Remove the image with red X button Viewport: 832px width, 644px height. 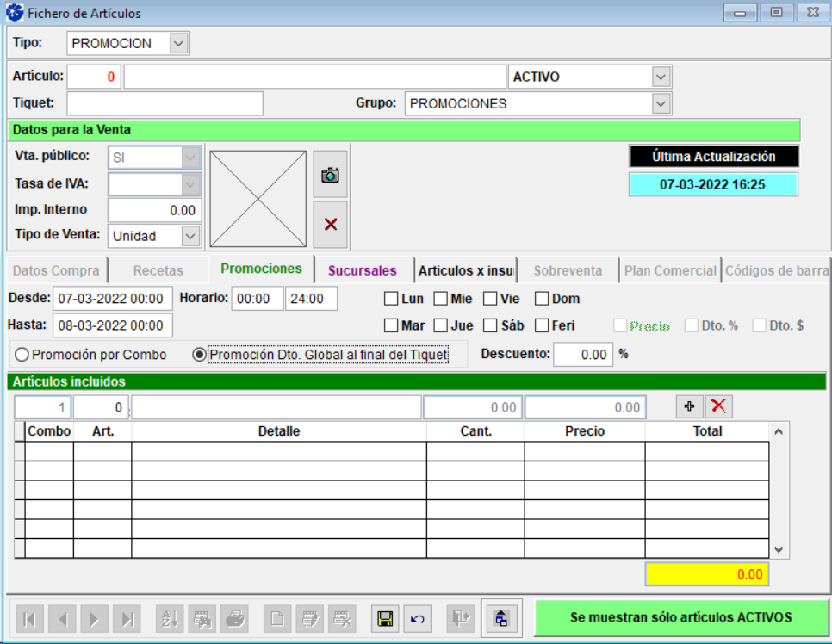point(330,224)
